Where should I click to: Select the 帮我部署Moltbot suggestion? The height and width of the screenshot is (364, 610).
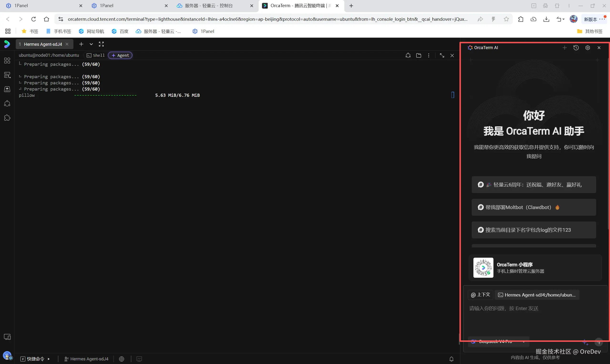(x=534, y=207)
